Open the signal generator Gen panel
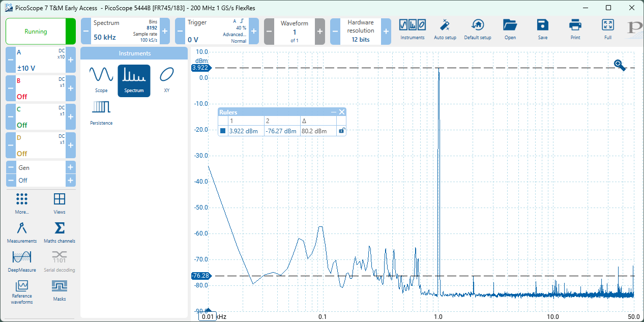This screenshot has width=644, height=322. (41, 167)
